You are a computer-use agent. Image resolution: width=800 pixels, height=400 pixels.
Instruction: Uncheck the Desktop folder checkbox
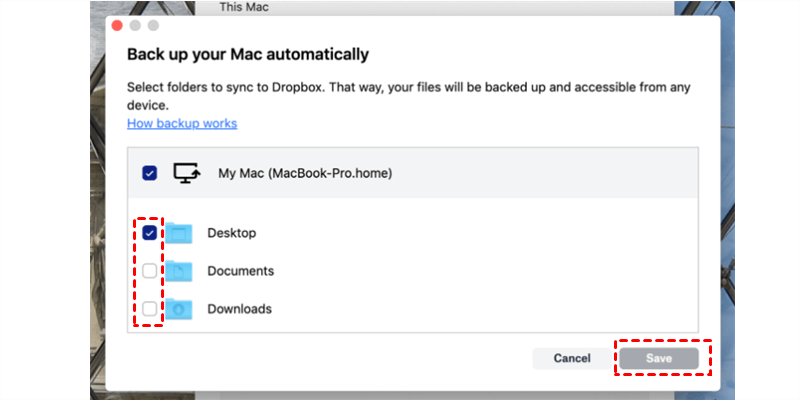[150, 233]
